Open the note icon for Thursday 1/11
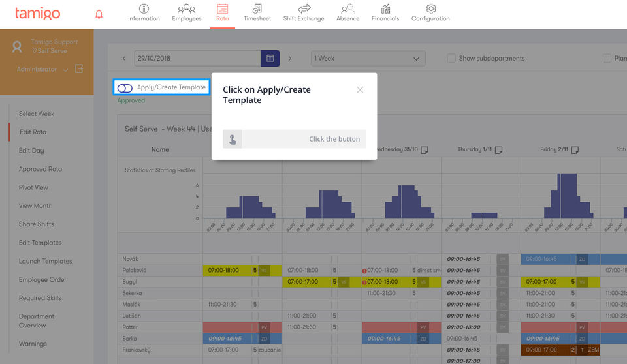 [x=498, y=150]
